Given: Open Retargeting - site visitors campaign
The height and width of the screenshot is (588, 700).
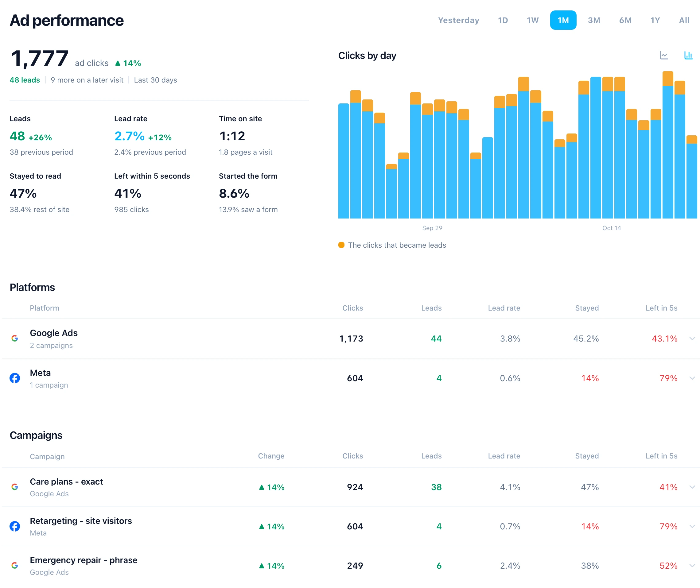Looking at the screenshot, I should pyautogui.click(x=81, y=521).
